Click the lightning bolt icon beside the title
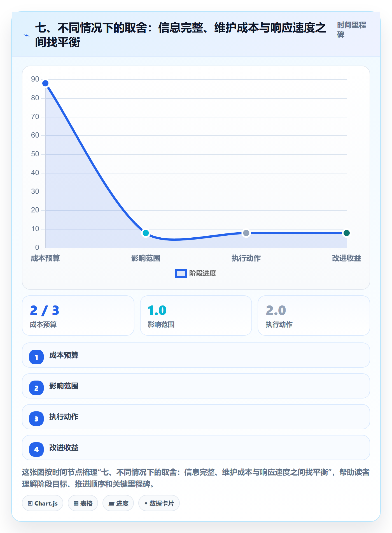This screenshot has width=392, height=533. click(x=27, y=35)
